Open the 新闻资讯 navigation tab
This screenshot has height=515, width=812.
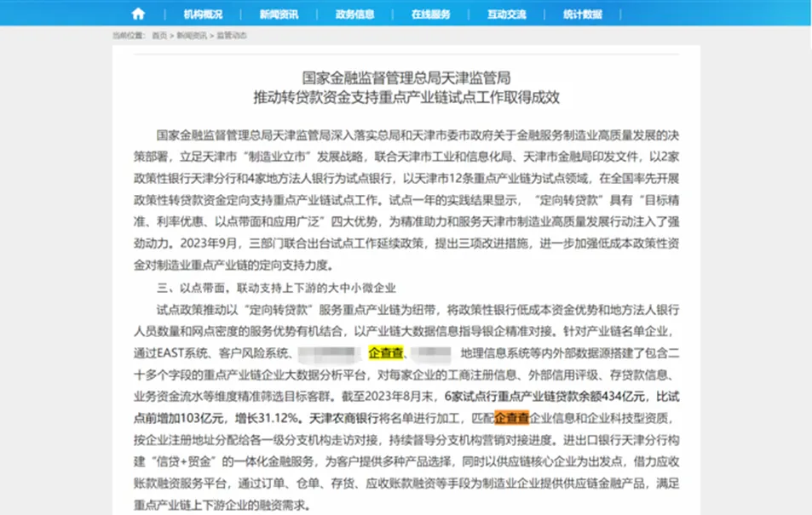coord(279,14)
